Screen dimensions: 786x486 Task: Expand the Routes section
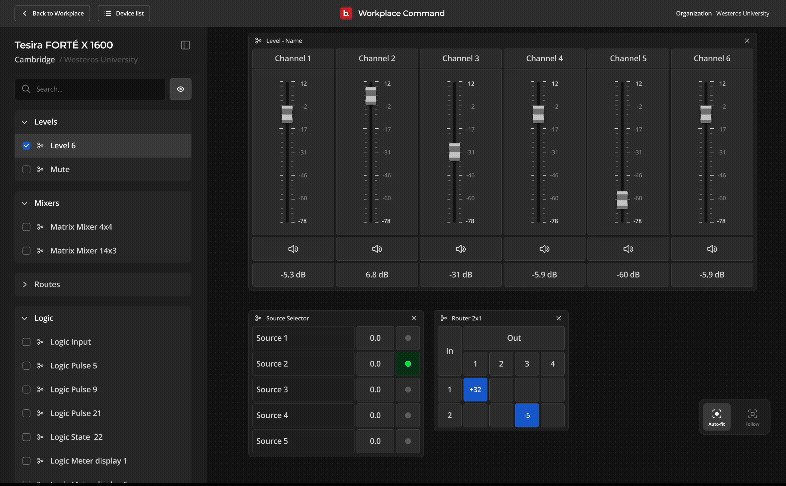point(25,284)
